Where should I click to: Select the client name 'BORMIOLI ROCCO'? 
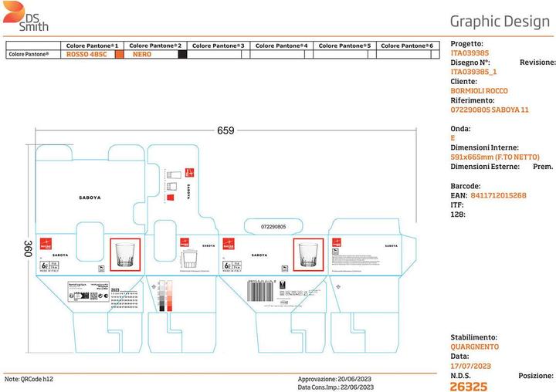click(x=479, y=91)
